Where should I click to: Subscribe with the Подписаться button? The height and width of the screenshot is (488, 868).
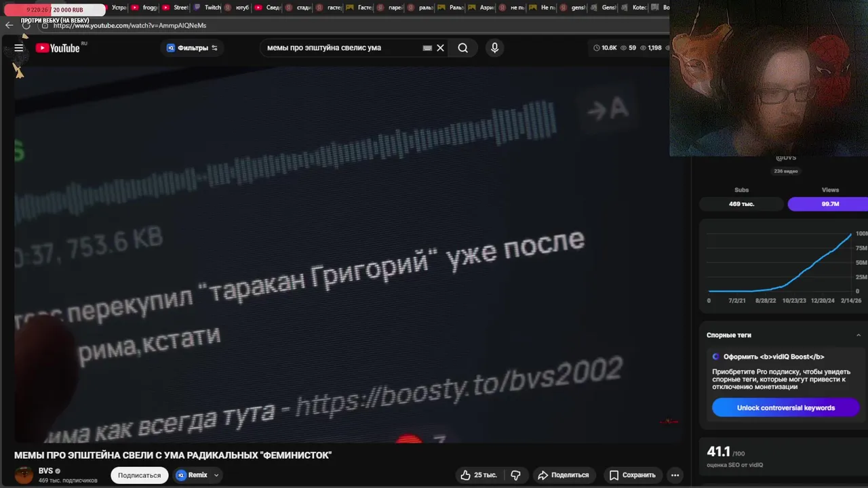click(x=139, y=475)
